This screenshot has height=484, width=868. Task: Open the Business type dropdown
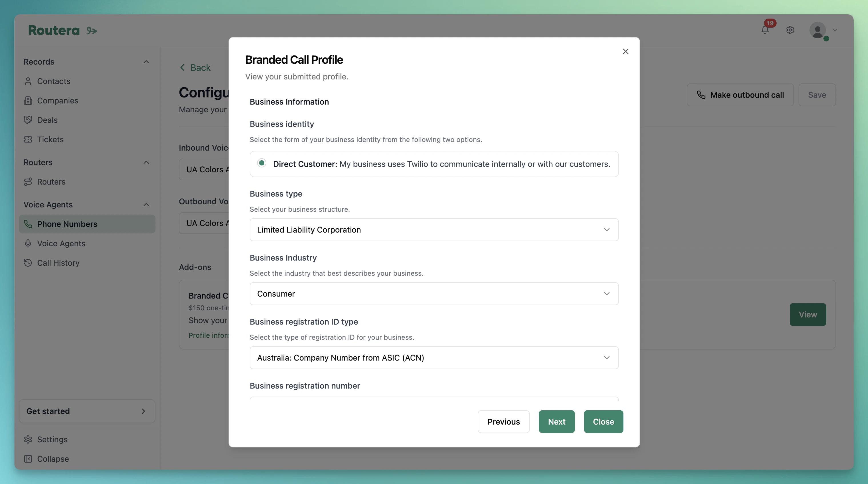point(434,229)
